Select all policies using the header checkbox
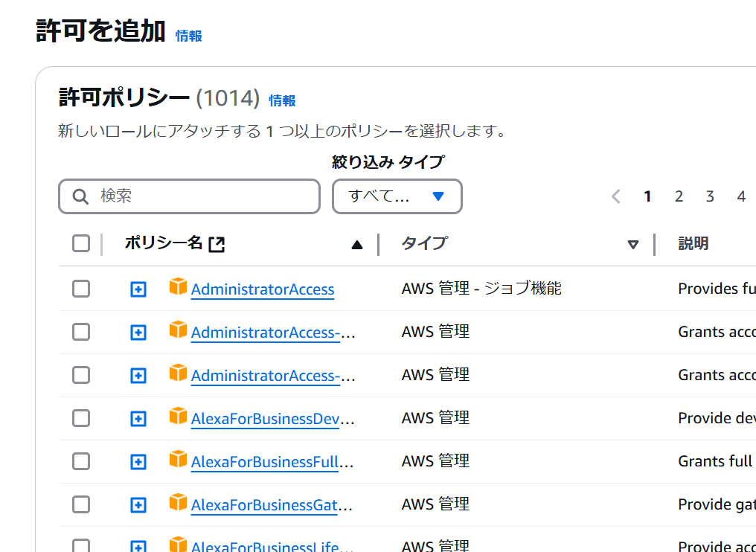 coord(80,243)
